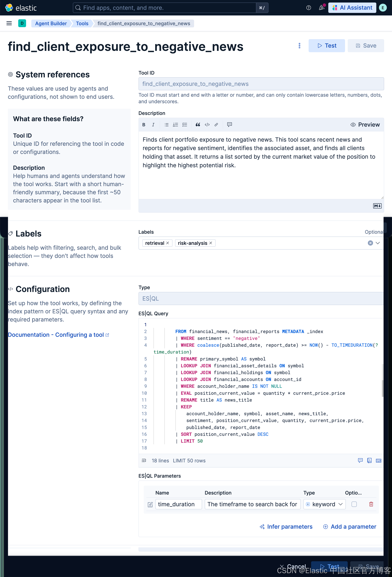This screenshot has height=577, width=392.
Task: Open the help menu icon
Action: (308, 8)
